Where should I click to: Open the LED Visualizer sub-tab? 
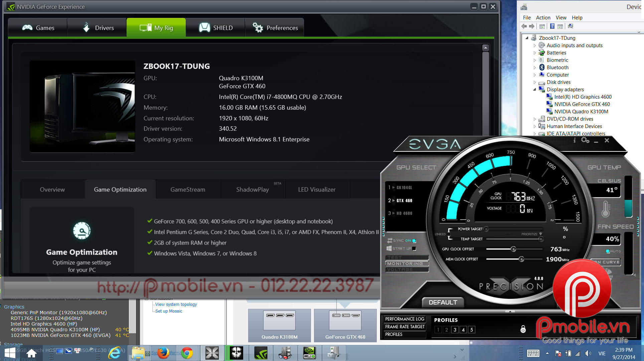click(317, 190)
